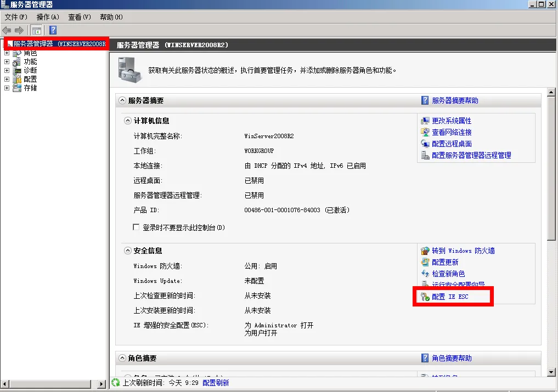The image size is (558, 392).
Task: Open the 角色摘要帮助 link
Action: (451, 358)
